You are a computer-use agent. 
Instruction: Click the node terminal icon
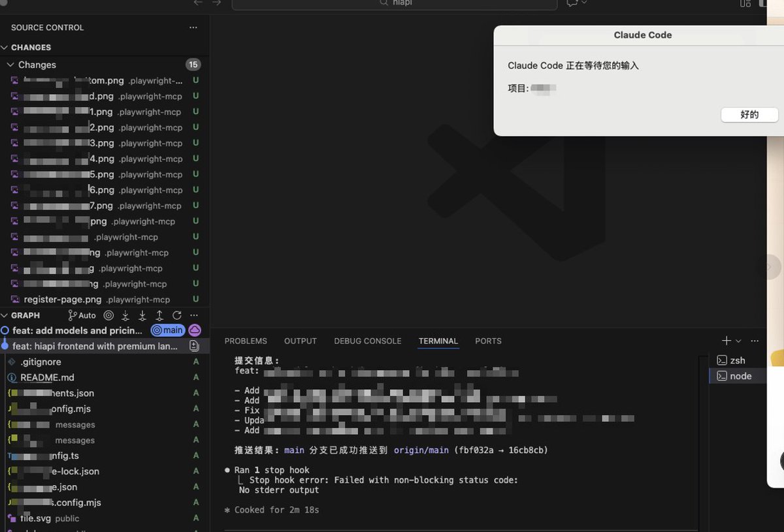coord(722,376)
